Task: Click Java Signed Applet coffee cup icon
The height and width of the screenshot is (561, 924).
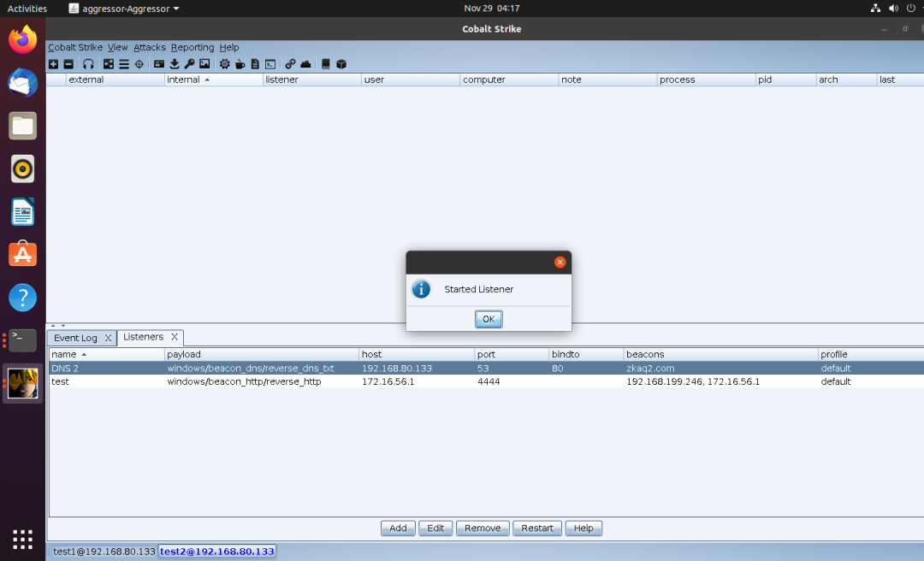Action: [x=240, y=64]
